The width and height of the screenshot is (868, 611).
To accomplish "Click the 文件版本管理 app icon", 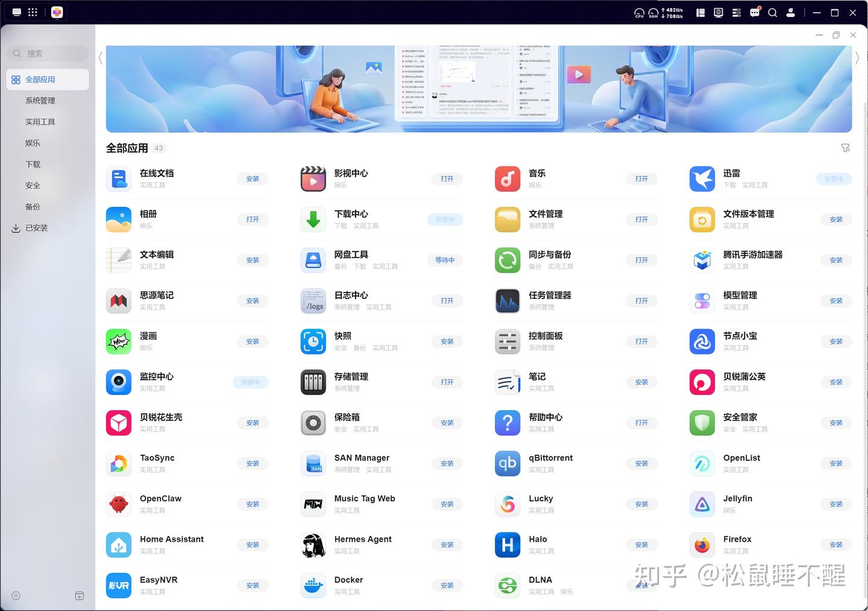I will coord(702,220).
